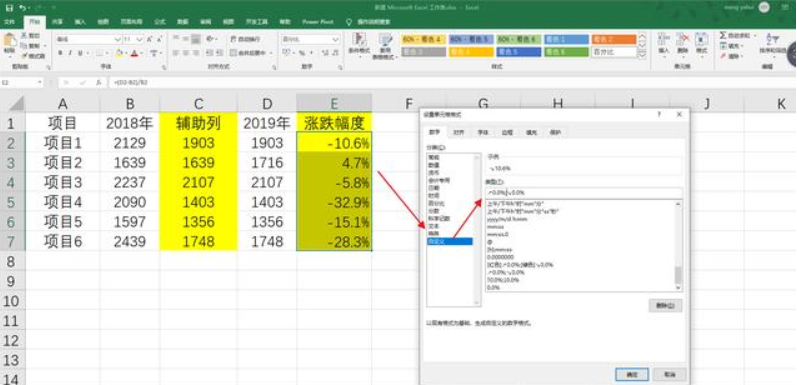
Task: Toggle Bold formatting in ribbon
Action: [x=60, y=53]
